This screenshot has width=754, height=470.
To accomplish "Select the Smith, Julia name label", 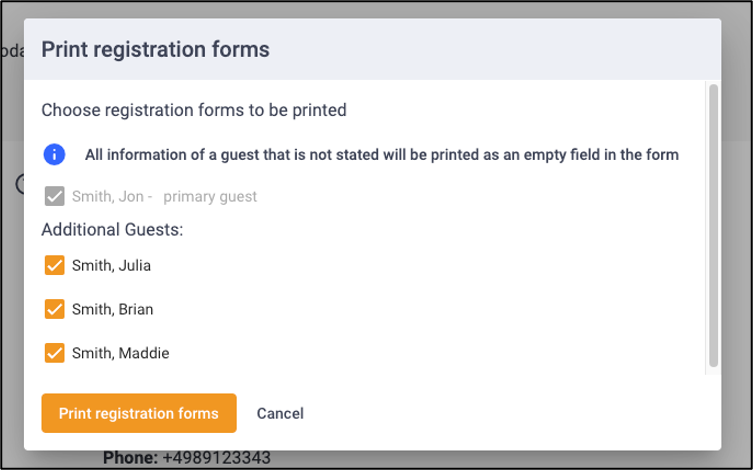I will [x=111, y=266].
